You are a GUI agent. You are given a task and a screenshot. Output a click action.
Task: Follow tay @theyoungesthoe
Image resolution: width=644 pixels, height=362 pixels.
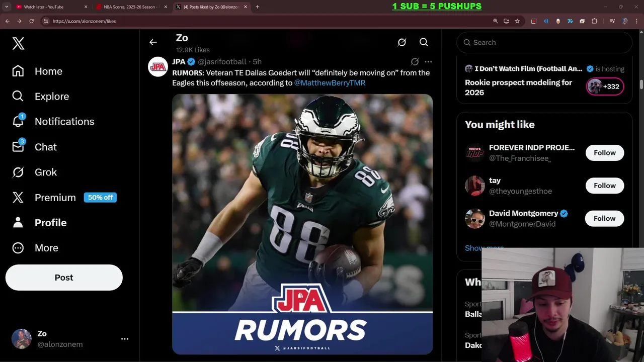pos(604,186)
